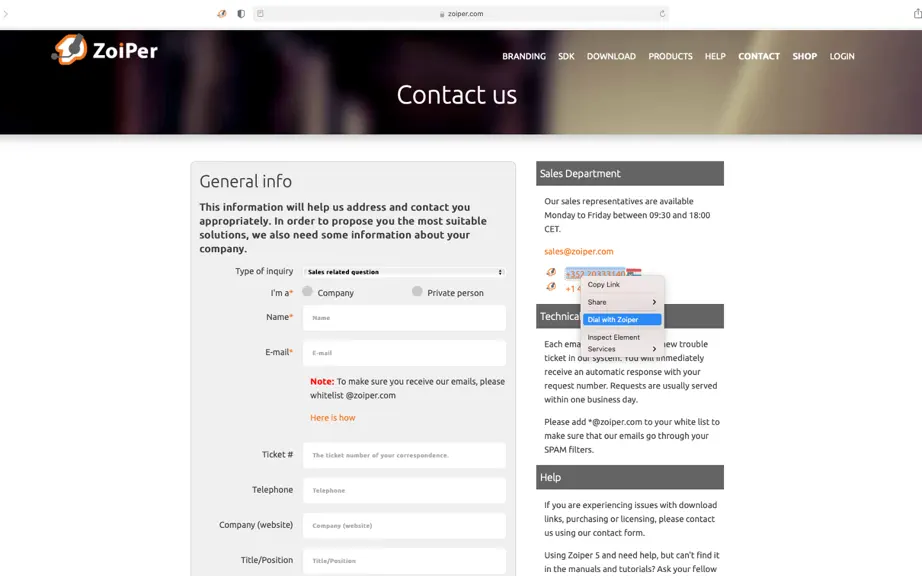922x576 pixels.
Task: Follow the Here is how link
Action: pos(333,418)
